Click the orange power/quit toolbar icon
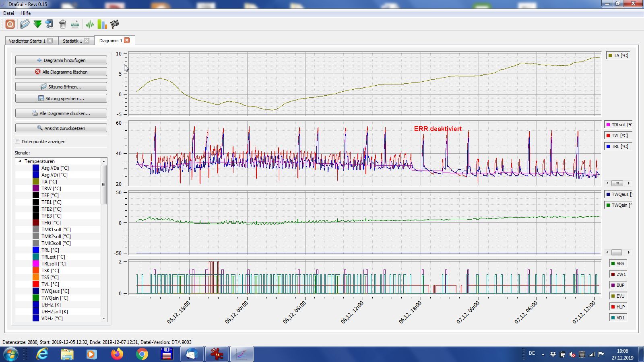Image resolution: width=644 pixels, height=362 pixels. point(10,24)
